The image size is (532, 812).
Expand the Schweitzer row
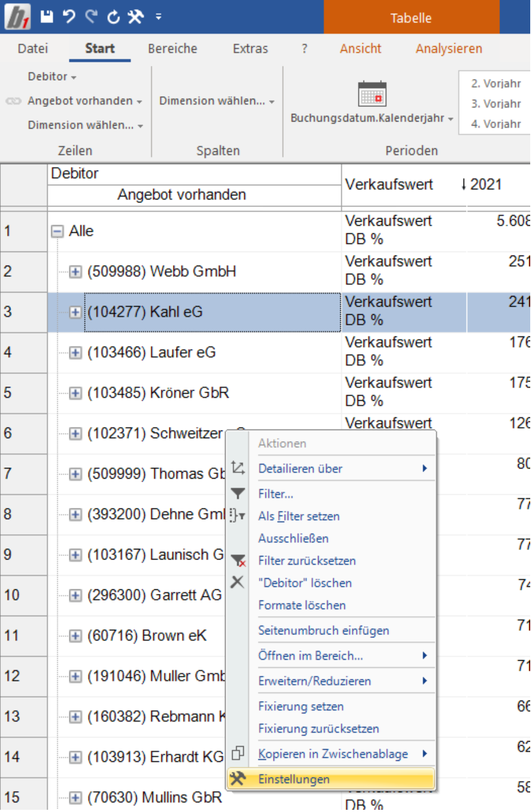point(75,434)
